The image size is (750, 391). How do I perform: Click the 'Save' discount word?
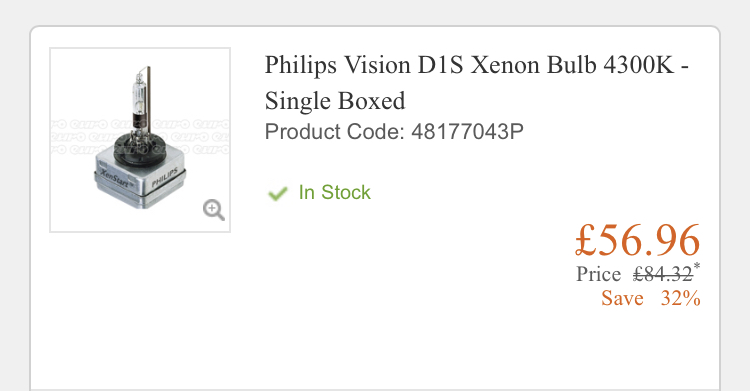pos(622,298)
